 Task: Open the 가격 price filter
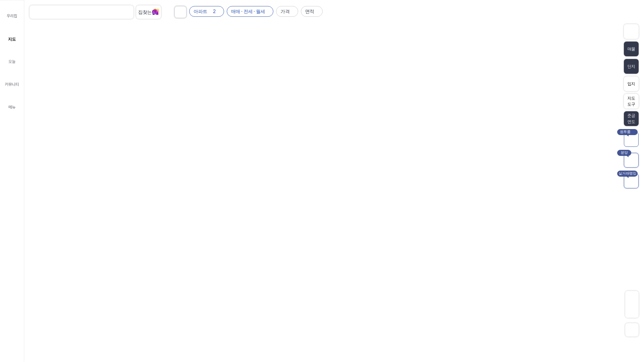point(287,11)
